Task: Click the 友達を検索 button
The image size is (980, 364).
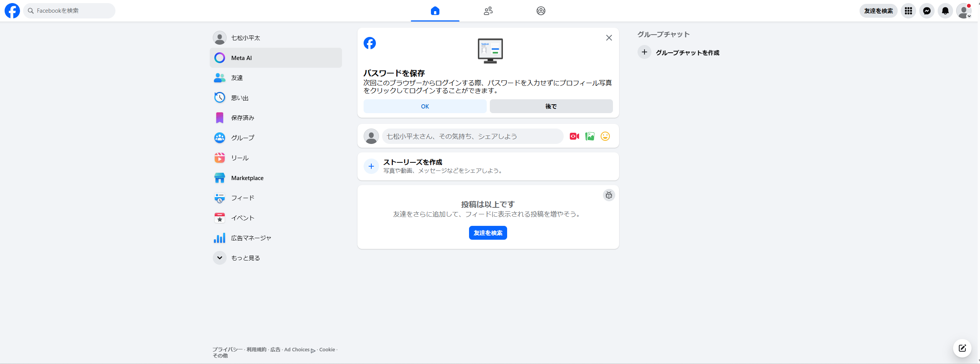Action: click(x=488, y=233)
